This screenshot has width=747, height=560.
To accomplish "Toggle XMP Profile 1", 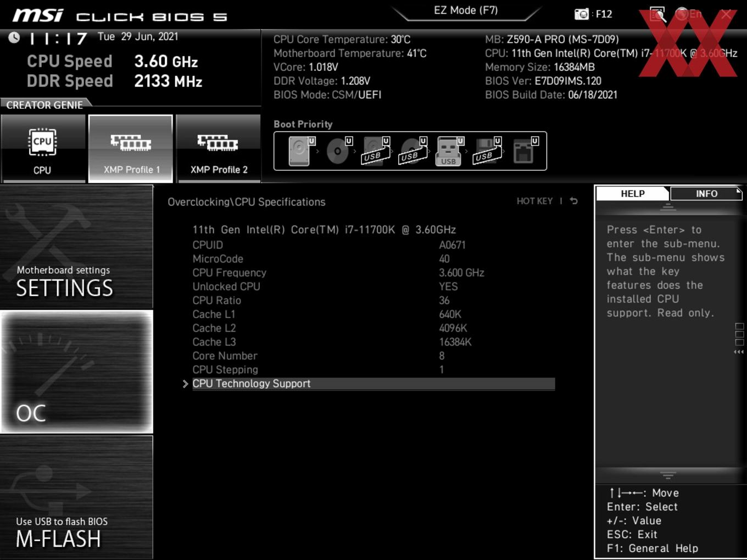I will tap(131, 148).
